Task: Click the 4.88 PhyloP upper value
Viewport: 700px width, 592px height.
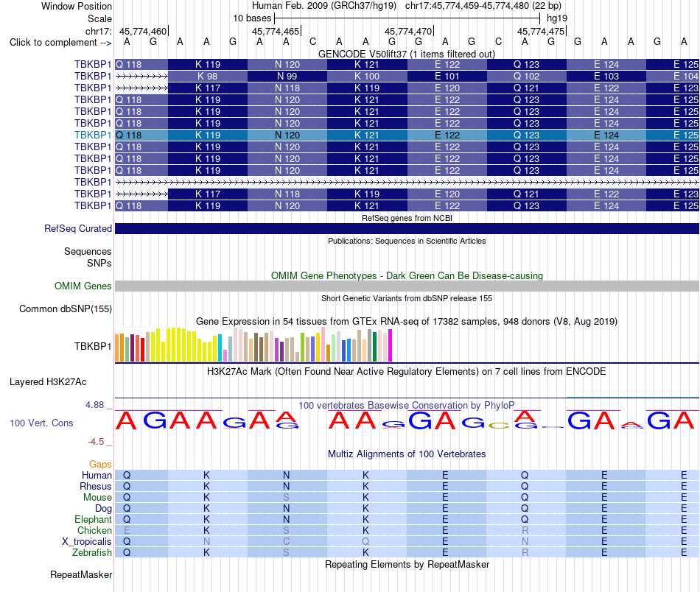Action: (x=94, y=405)
